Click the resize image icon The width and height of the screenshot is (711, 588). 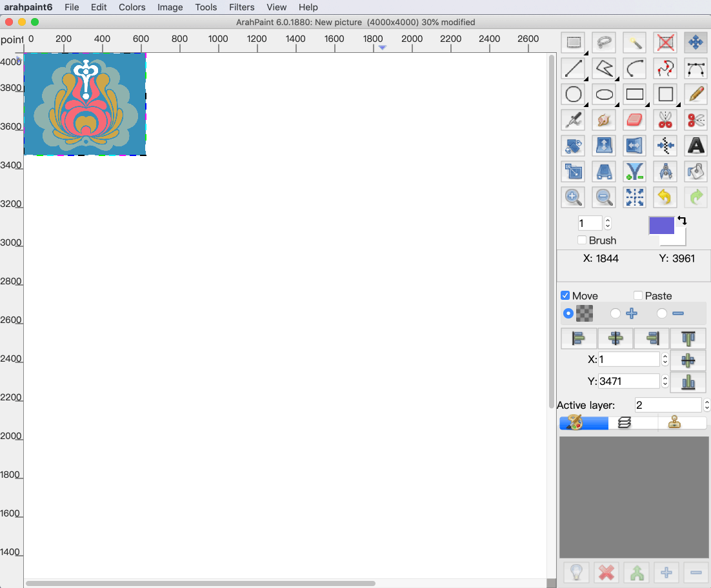[x=574, y=171]
